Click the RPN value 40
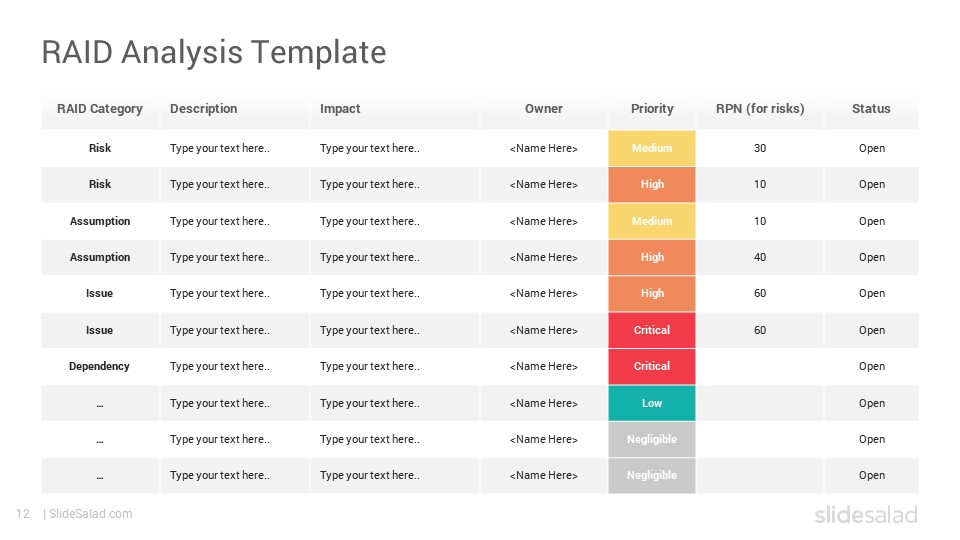Viewport: 960px width, 540px height. tap(760, 257)
